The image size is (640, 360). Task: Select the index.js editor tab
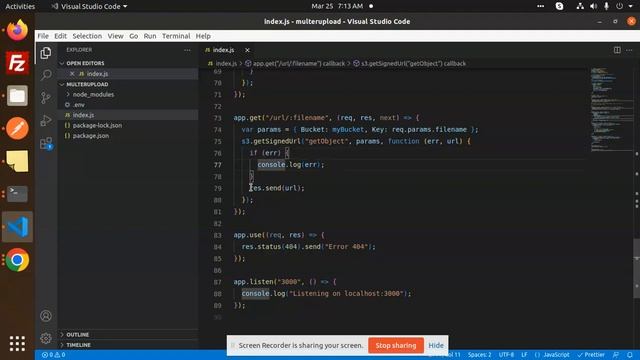[223, 50]
